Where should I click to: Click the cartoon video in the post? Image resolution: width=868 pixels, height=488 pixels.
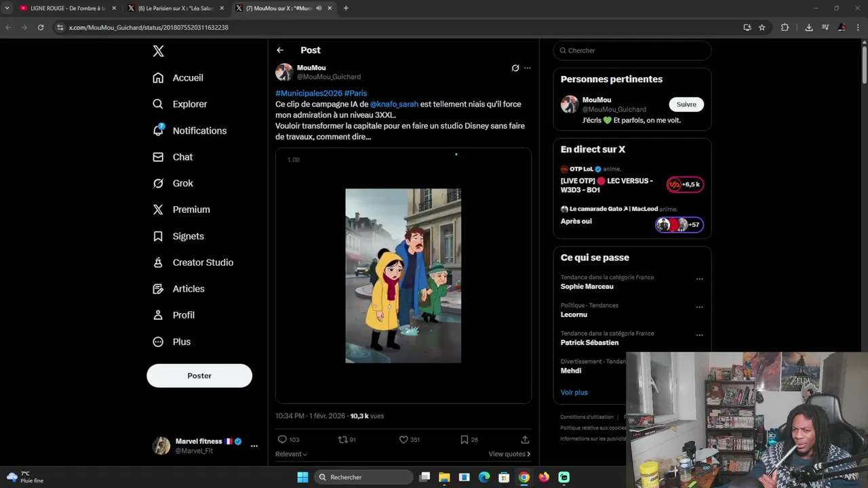(x=403, y=276)
